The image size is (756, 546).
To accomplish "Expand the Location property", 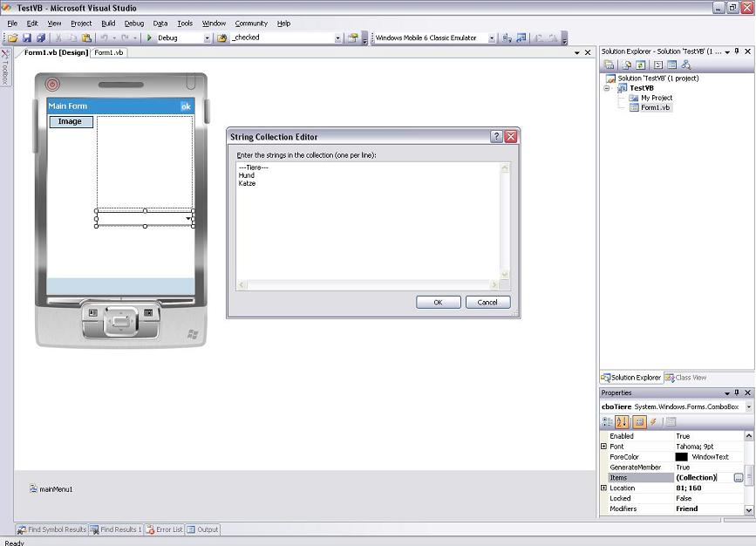I will [x=603, y=488].
